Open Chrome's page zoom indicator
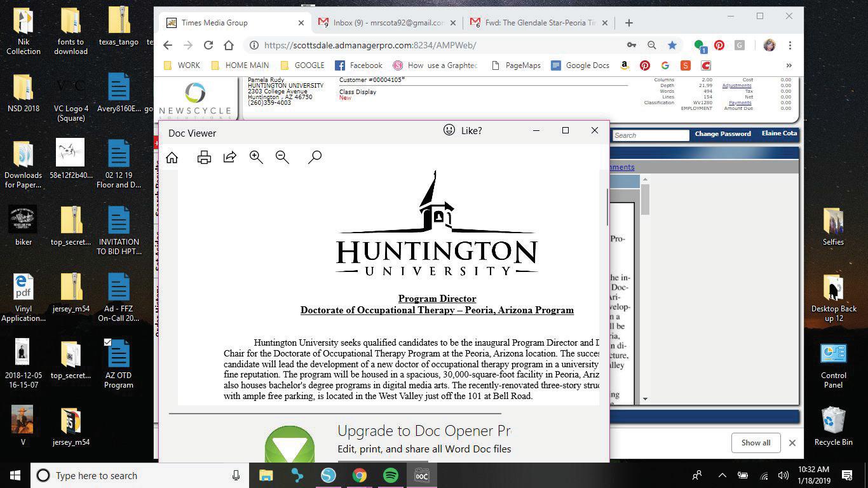868x488 pixels. point(651,45)
